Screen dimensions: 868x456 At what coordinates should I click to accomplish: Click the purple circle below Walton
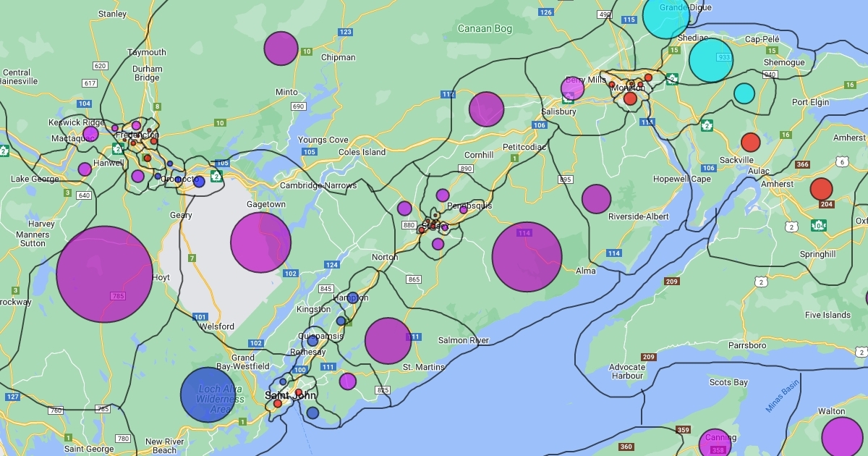pos(843,438)
